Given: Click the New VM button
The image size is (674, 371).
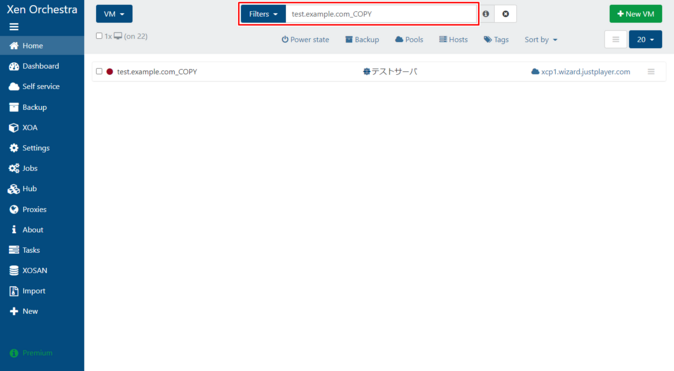Looking at the screenshot, I should click(636, 14).
